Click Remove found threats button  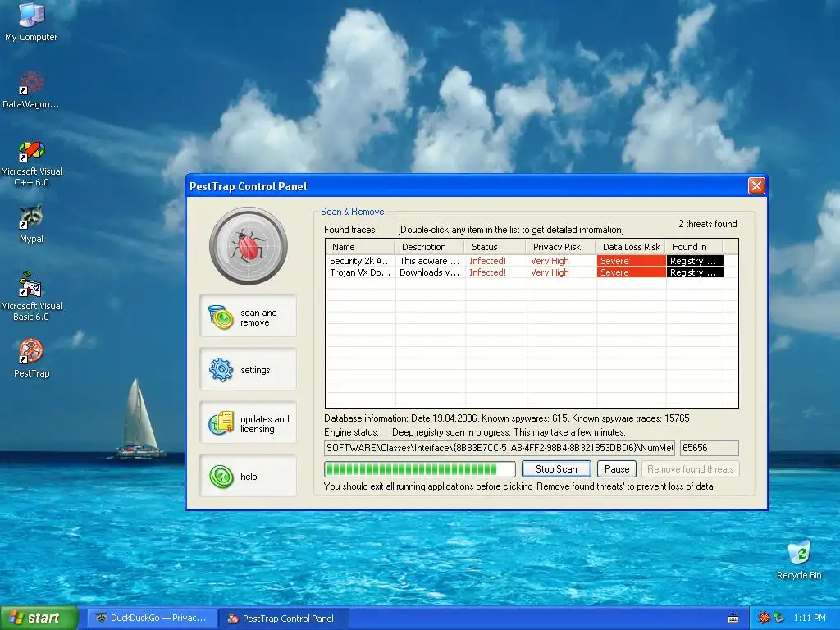[690, 468]
